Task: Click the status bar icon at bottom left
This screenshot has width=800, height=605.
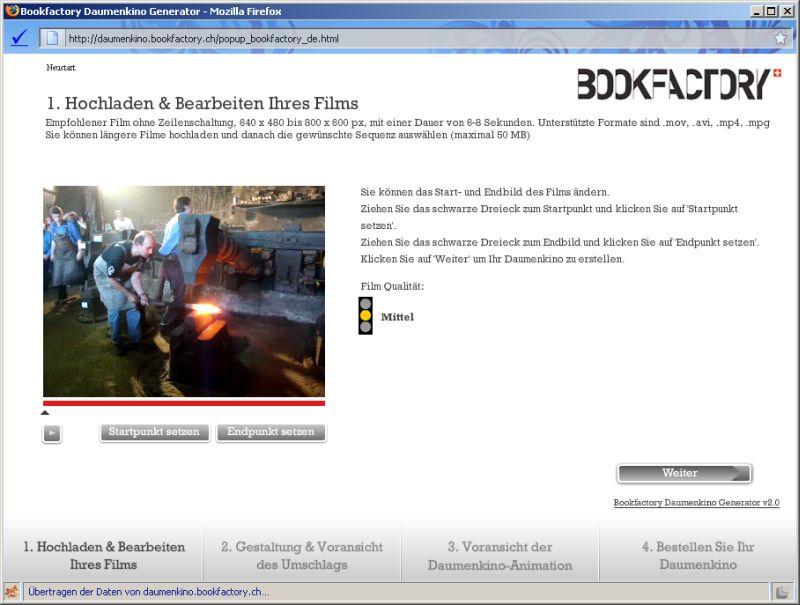Action: pyautogui.click(x=12, y=592)
